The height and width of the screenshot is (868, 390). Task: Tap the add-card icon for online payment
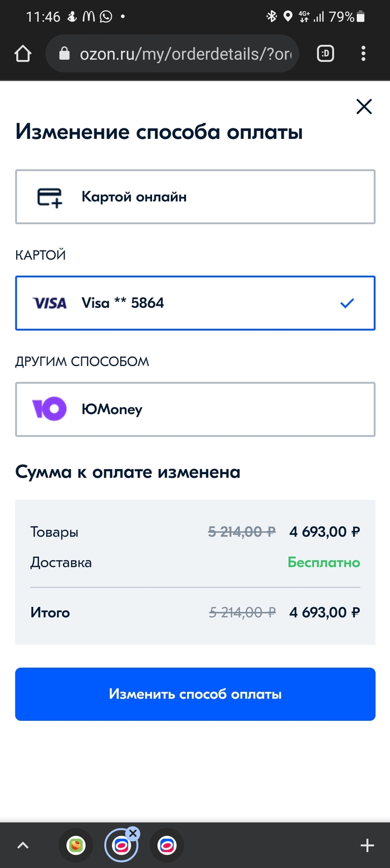tap(50, 197)
